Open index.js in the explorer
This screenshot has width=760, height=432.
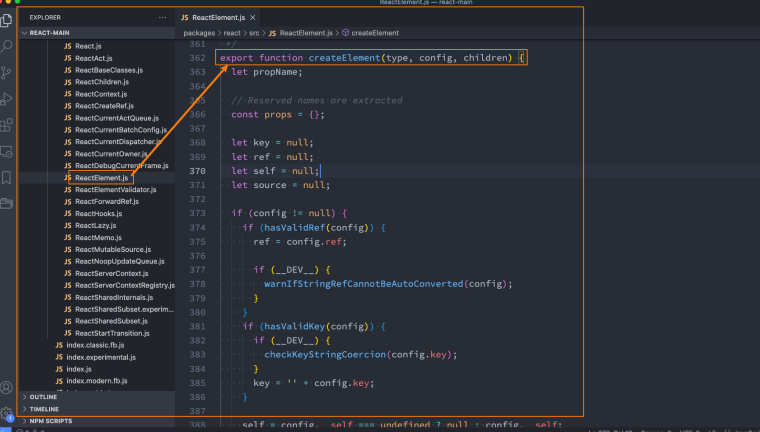pos(79,369)
